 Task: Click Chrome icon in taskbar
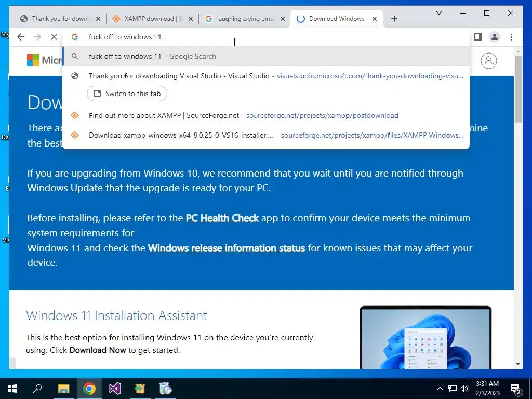(89, 389)
